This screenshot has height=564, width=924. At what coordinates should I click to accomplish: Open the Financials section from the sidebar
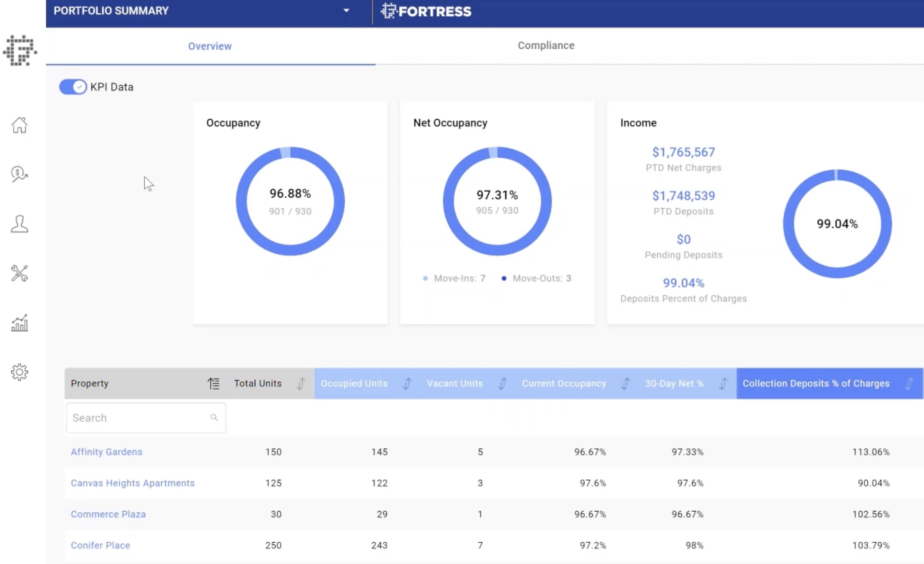tap(19, 174)
